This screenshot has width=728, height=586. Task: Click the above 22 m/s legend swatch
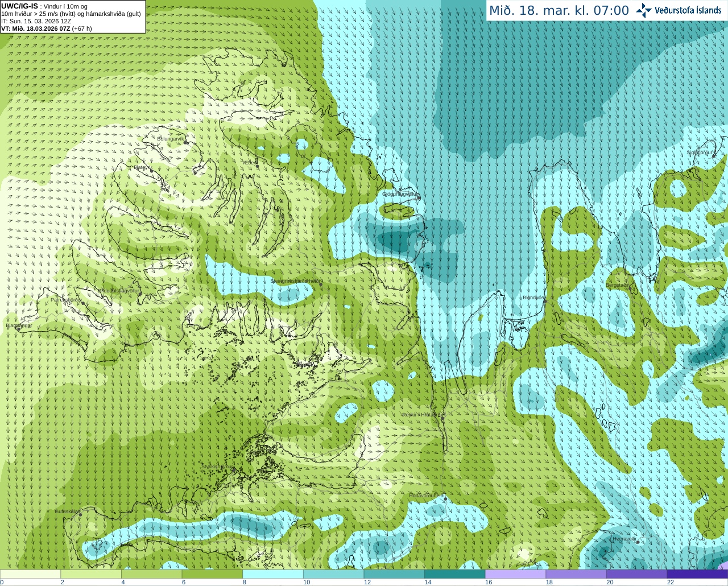tap(698, 574)
